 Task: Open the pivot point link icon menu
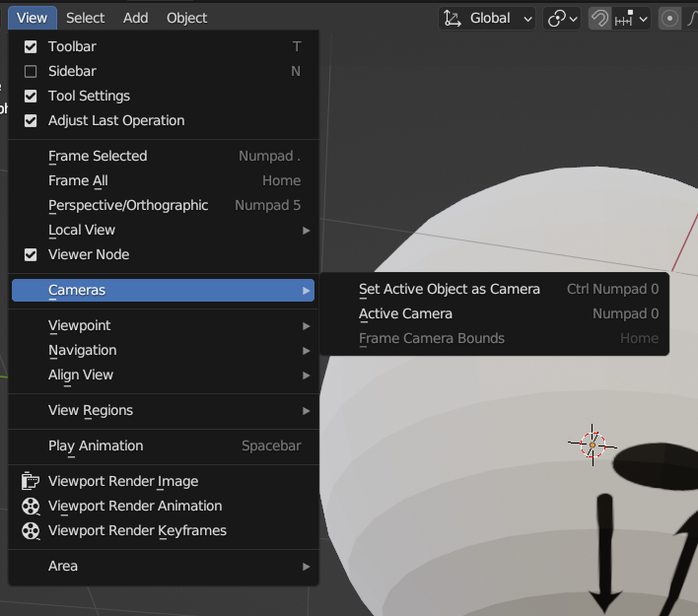pyautogui.click(x=562, y=18)
